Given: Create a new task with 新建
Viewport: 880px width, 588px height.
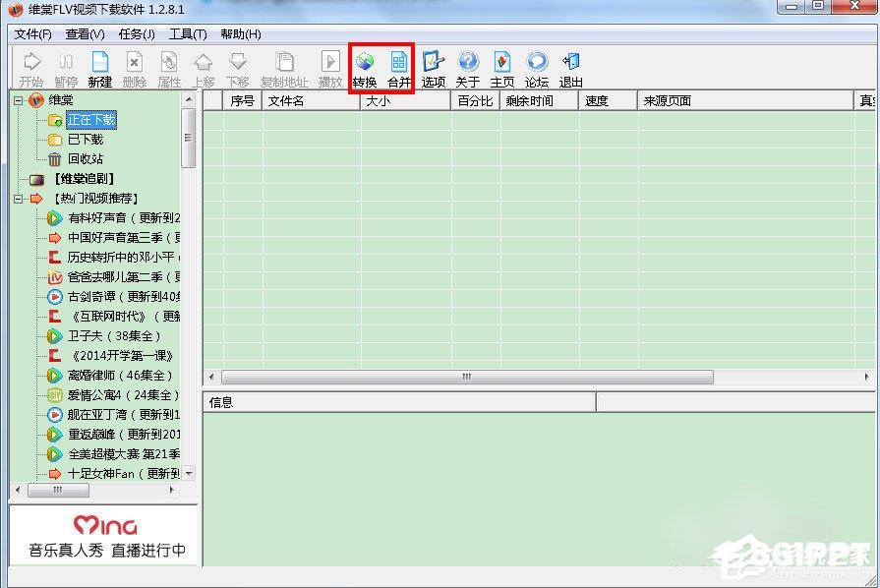Looking at the screenshot, I should pos(100,69).
